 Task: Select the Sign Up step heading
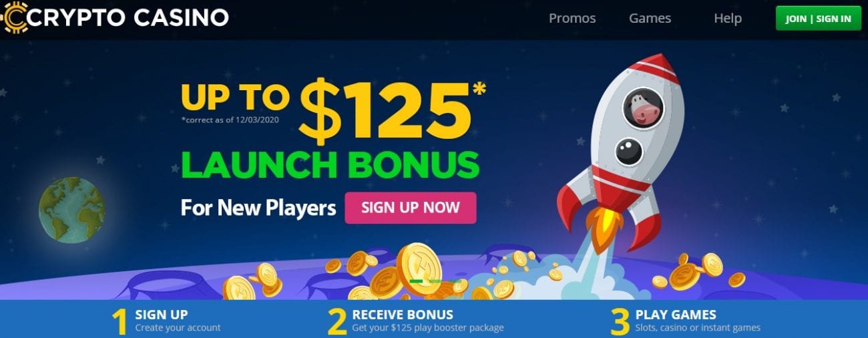pyautogui.click(x=162, y=314)
